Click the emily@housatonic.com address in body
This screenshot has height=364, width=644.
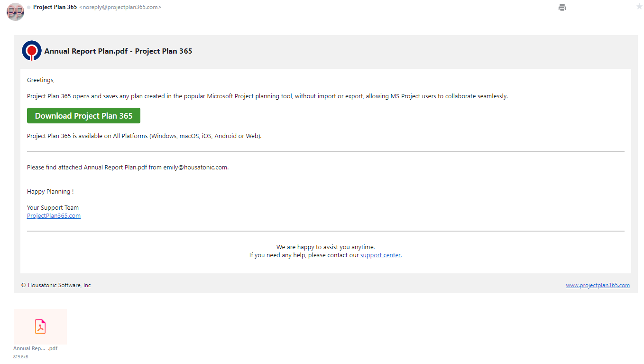point(195,168)
